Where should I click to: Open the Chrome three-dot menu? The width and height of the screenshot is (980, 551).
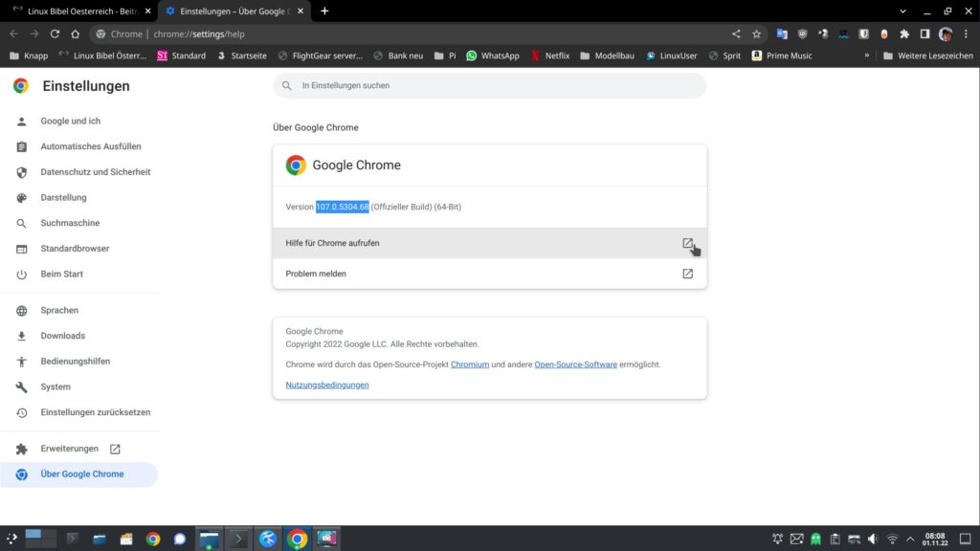pyautogui.click(x=966, y=33)
